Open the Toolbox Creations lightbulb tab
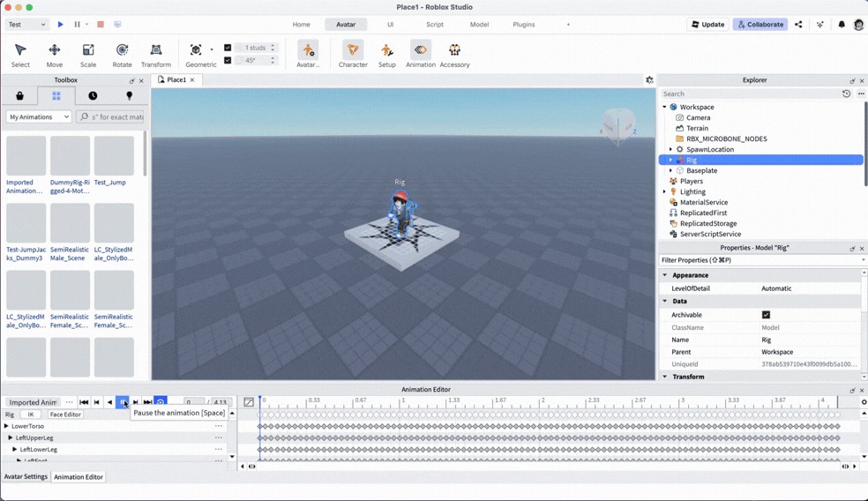The height and width of the screenshot is (501, 868). [x=129, y=96]
